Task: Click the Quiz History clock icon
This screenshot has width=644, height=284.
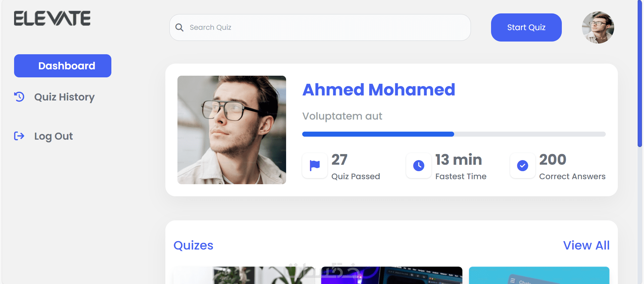Action: (19, 97)
